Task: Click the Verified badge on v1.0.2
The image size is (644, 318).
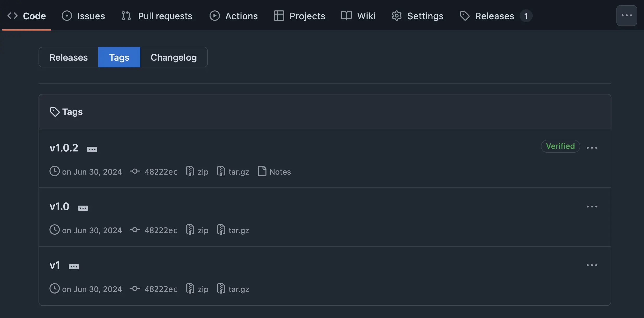Action: (560, 146)
